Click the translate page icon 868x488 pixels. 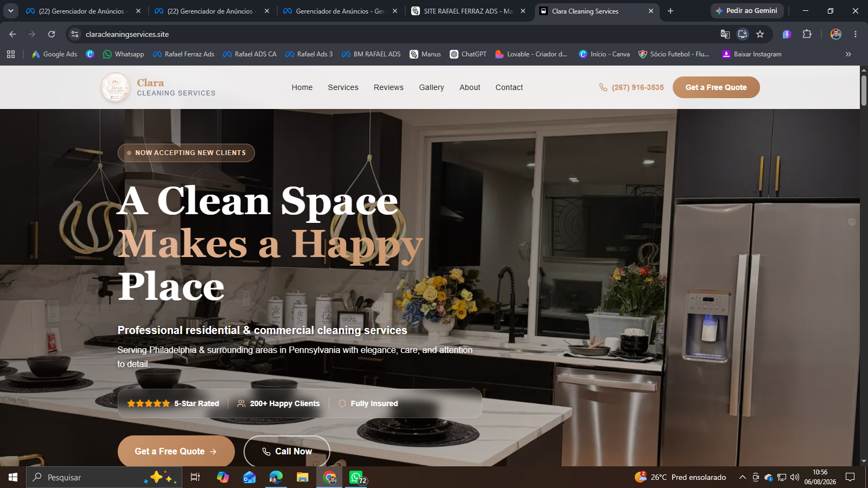725,34
